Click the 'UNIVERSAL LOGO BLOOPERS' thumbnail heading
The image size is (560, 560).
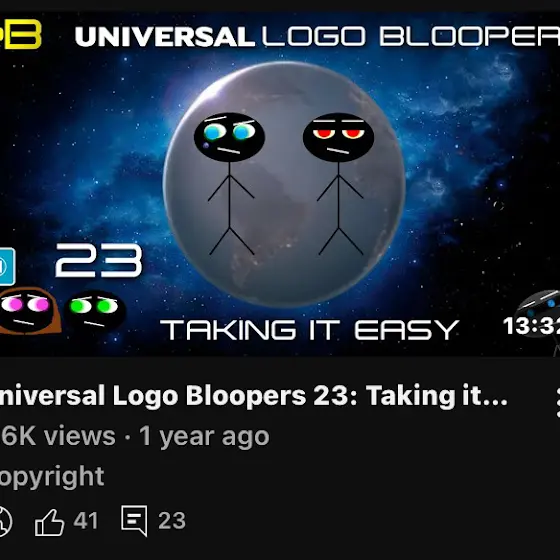317,36
